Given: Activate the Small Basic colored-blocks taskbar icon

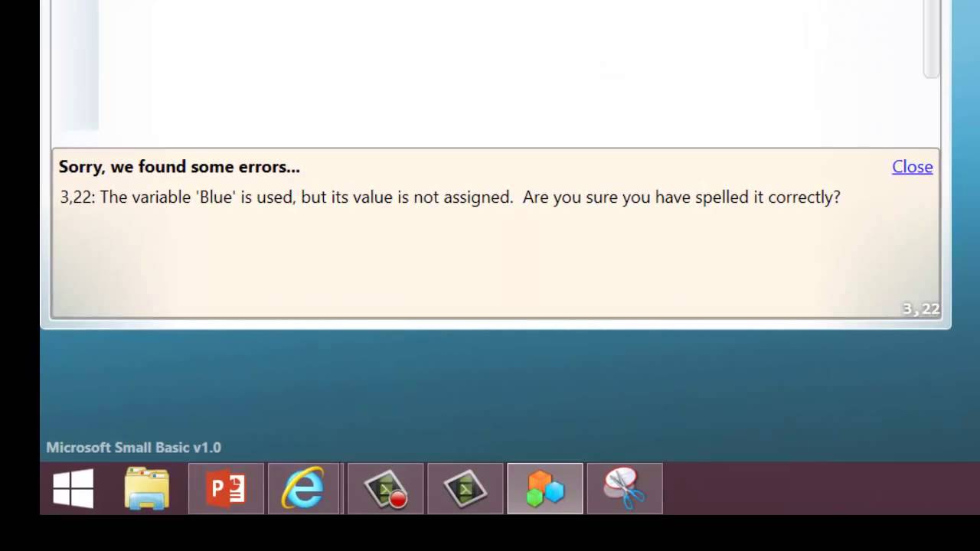Looking at the screenshot, I should coord(545,488).
